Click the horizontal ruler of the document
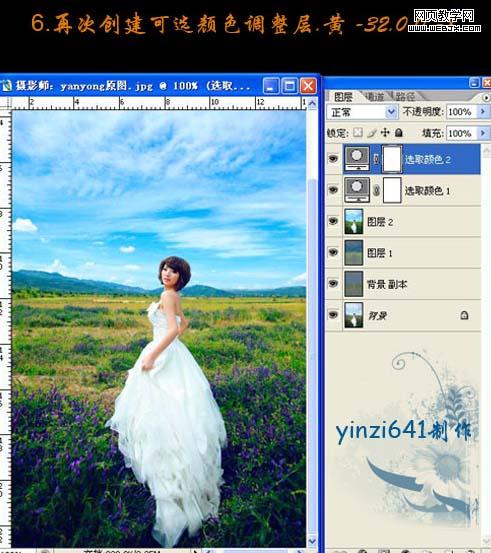Image resolution: width=491 pixels, height=553 pixels. coord(159,103)
